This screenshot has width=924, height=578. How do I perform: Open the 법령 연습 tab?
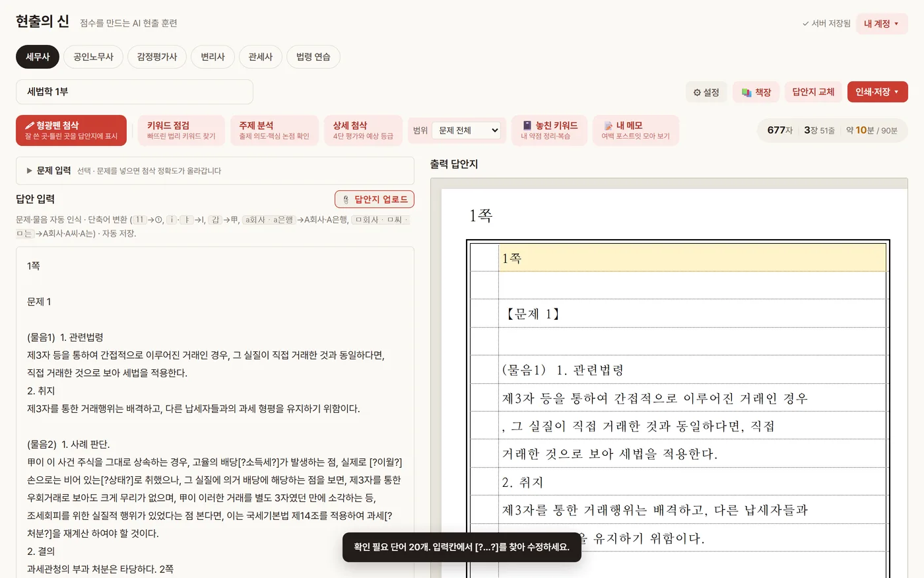pos(313,57)
